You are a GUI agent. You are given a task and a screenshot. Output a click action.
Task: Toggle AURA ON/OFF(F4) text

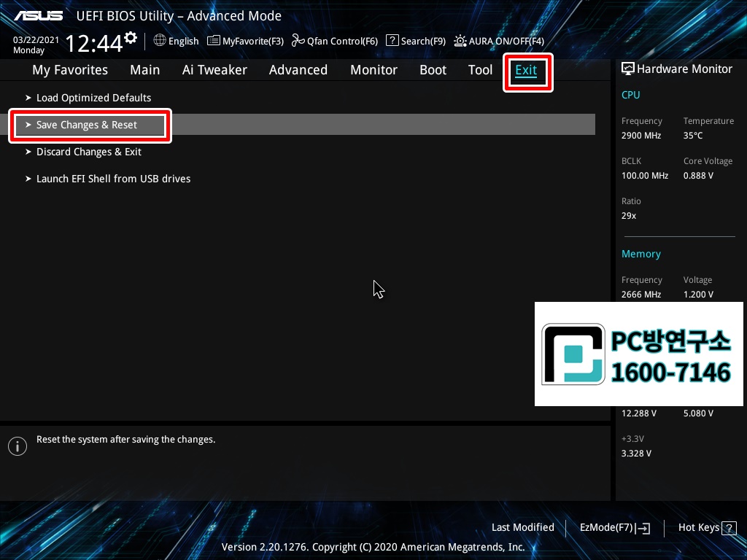pyautogui.click(x=506, y=42)
